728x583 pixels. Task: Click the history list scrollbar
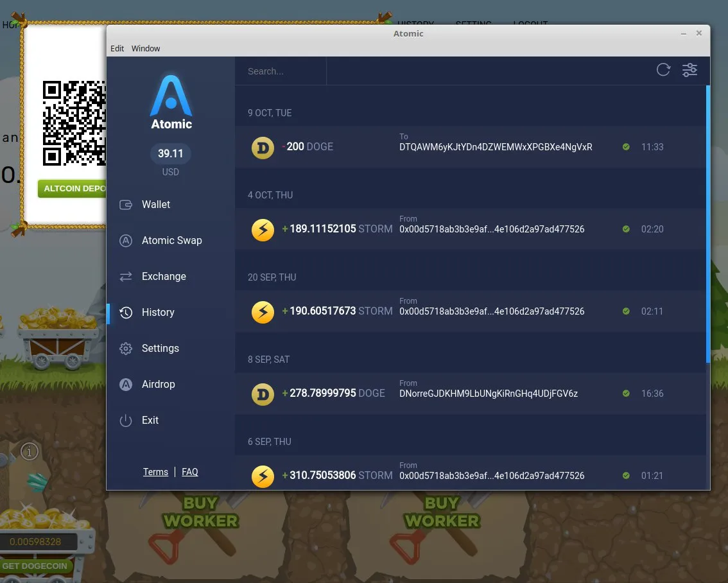(707, 223)
